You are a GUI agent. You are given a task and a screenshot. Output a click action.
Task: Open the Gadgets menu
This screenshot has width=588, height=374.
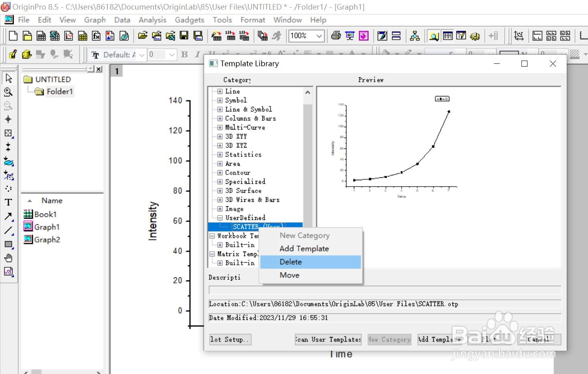[189, 20]
